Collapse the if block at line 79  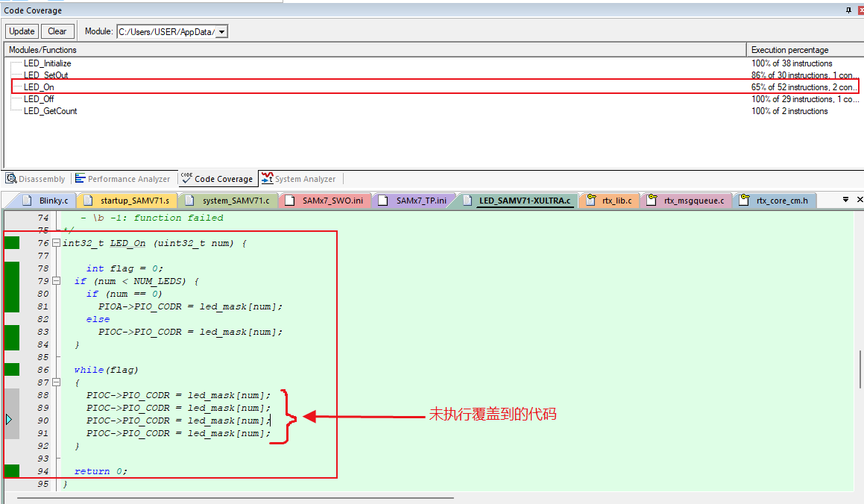tap(56, 281)
